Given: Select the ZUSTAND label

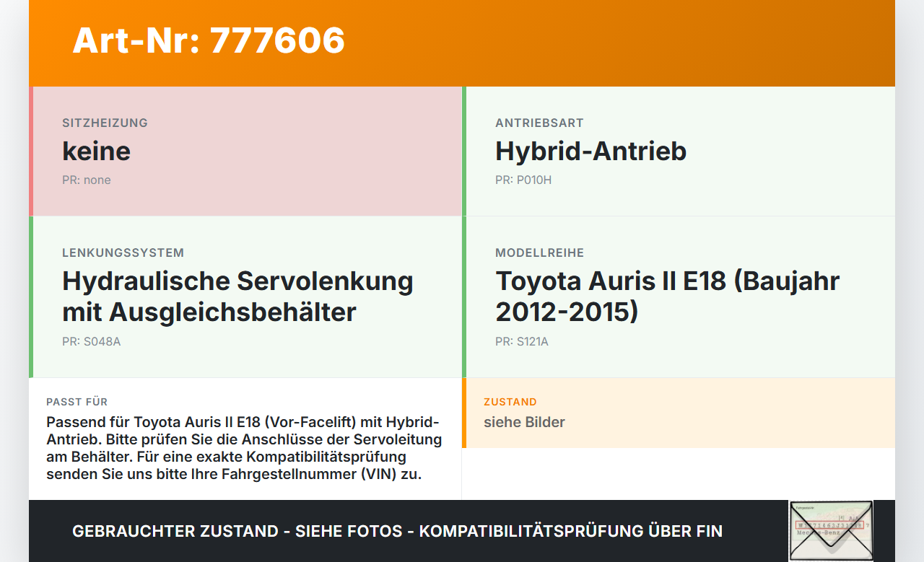Looking at the screenshot, I should click(x=510, y=402).
